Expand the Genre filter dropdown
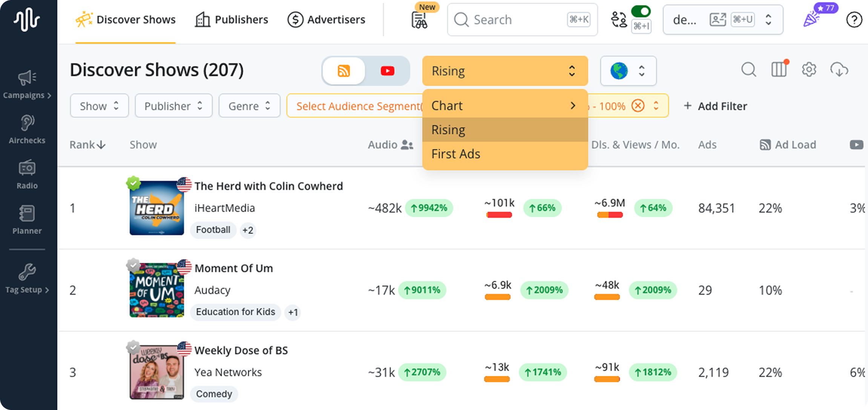 click(x=249, y=106)
